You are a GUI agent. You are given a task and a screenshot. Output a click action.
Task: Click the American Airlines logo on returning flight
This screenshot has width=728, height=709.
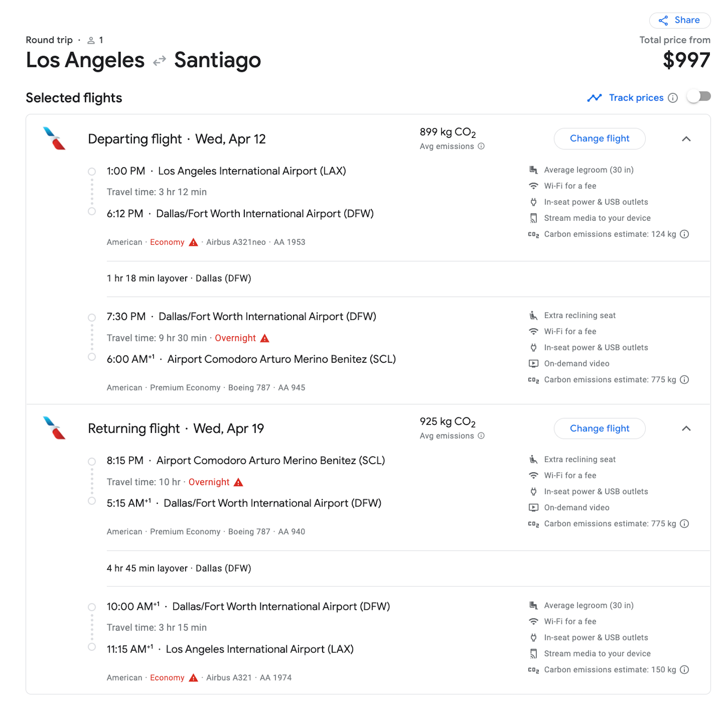tap(53, 428)
